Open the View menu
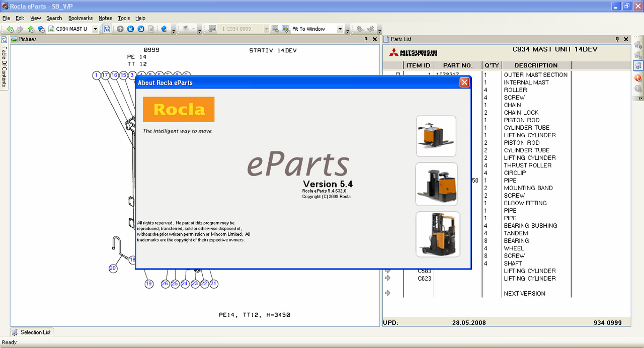This screenshot has width=644, height=348. pyautogui.click(x=35, y=18)
